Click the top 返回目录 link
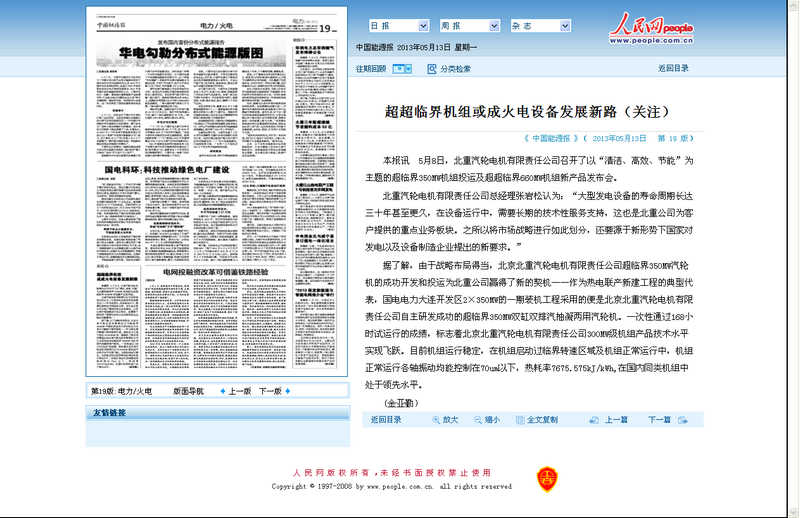This screenshot has width=800, height=518. point(673,68)
